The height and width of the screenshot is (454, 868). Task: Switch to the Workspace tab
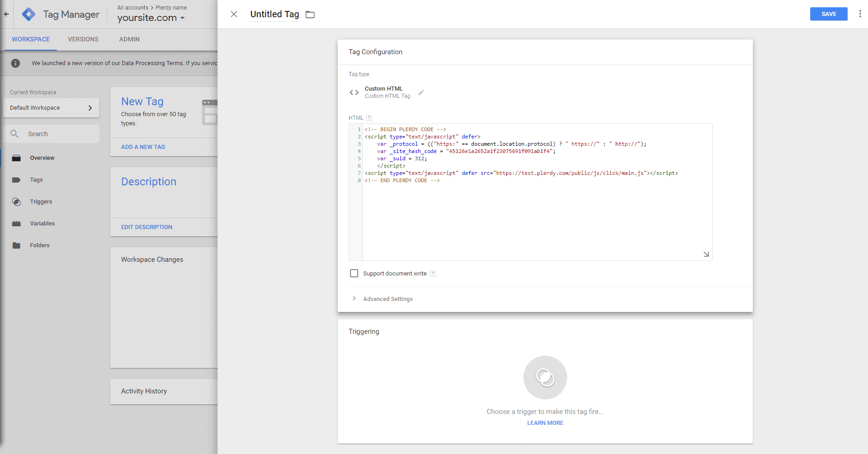31,39
